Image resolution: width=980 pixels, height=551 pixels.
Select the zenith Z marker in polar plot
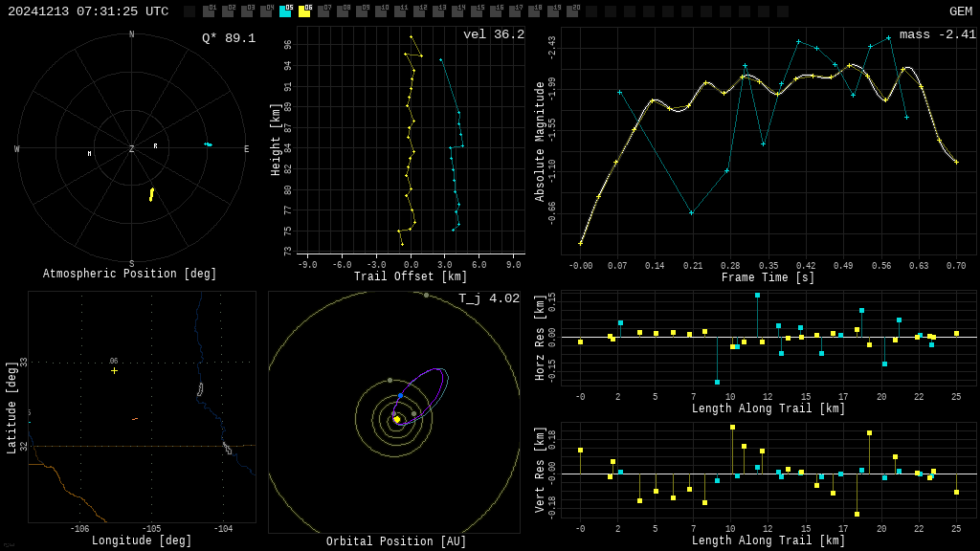132,149
